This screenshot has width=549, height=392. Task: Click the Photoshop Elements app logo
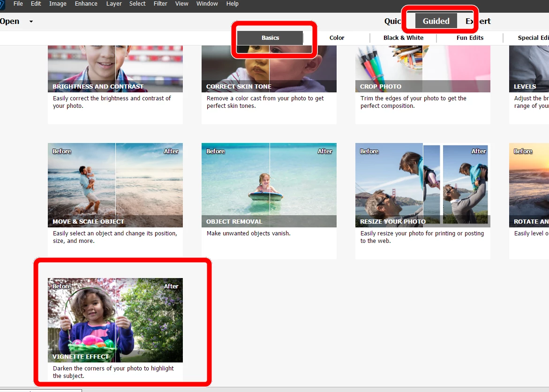point(2,4)
